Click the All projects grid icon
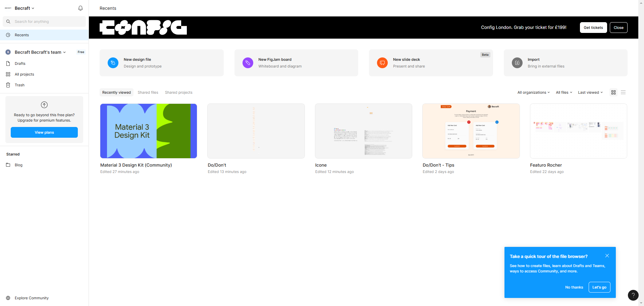The width and height of the screenshot is (644, 306). [x=8, y=74]
